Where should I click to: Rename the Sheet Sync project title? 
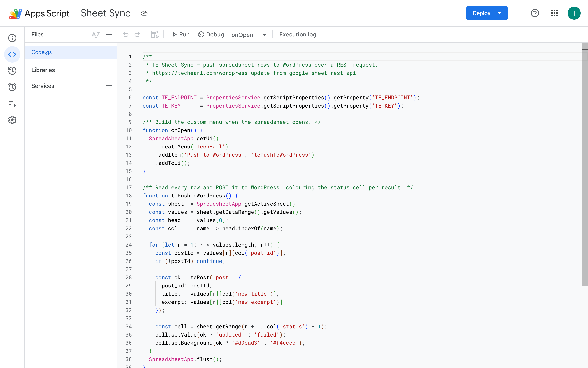[x=106, y=13]
